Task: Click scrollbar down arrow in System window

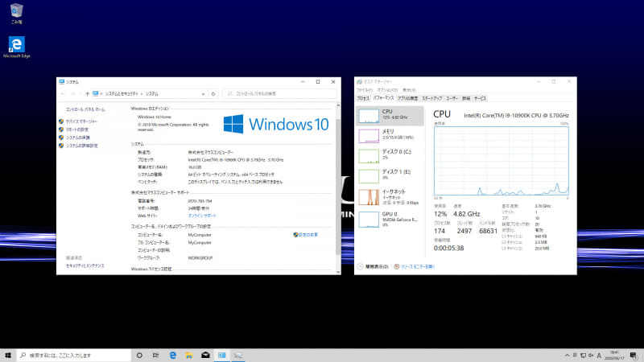Action: (x=338, y=272)
